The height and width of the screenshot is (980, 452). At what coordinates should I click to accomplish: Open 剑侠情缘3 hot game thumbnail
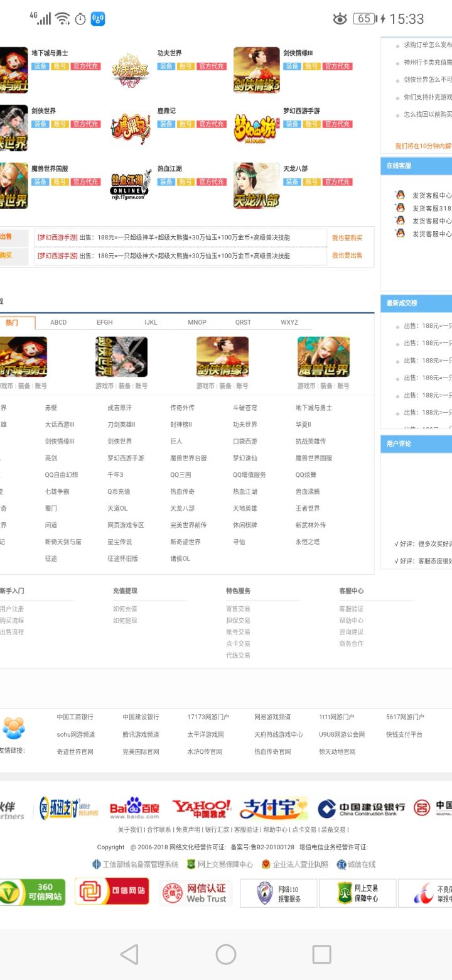pyautogui.click(x=222, y=357)
